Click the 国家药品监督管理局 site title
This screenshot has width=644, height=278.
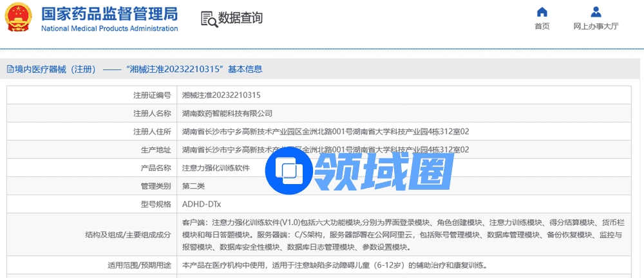click(x=109, y=14)
